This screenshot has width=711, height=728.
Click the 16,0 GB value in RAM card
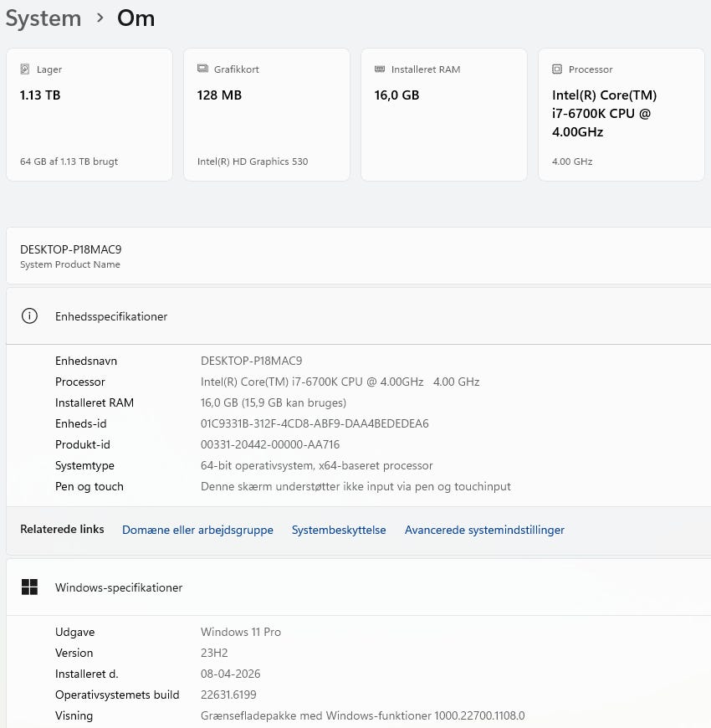click(x=396, y=95)
